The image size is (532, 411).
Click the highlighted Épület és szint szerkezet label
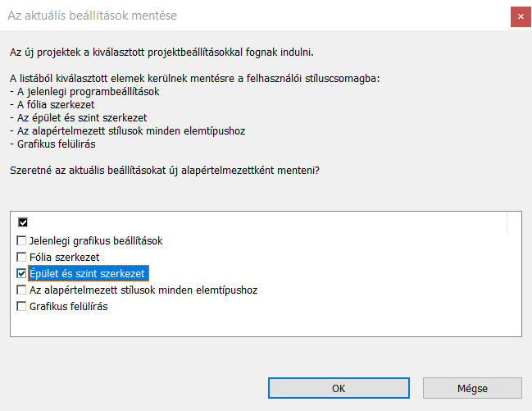pos(89,274)
